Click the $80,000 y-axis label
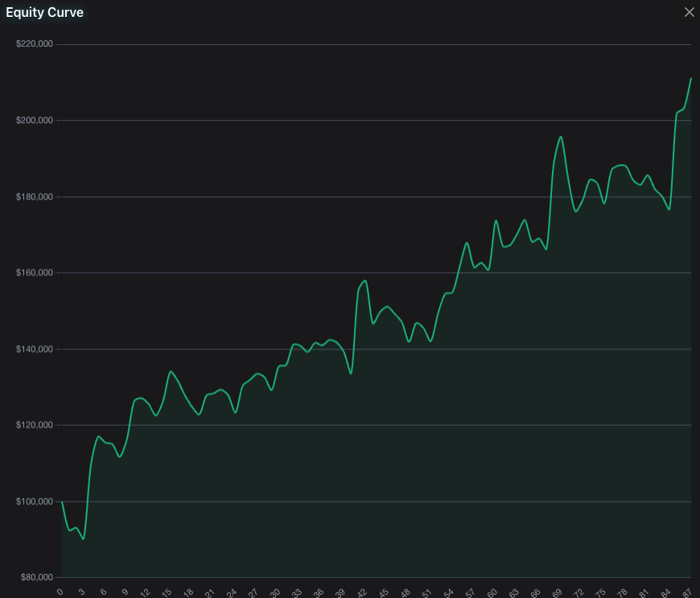The image size is (700, 598). point(37,577)
